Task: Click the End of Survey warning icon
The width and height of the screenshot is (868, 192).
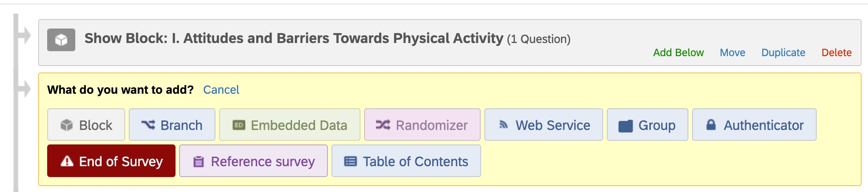Action: tap(67, 161)
